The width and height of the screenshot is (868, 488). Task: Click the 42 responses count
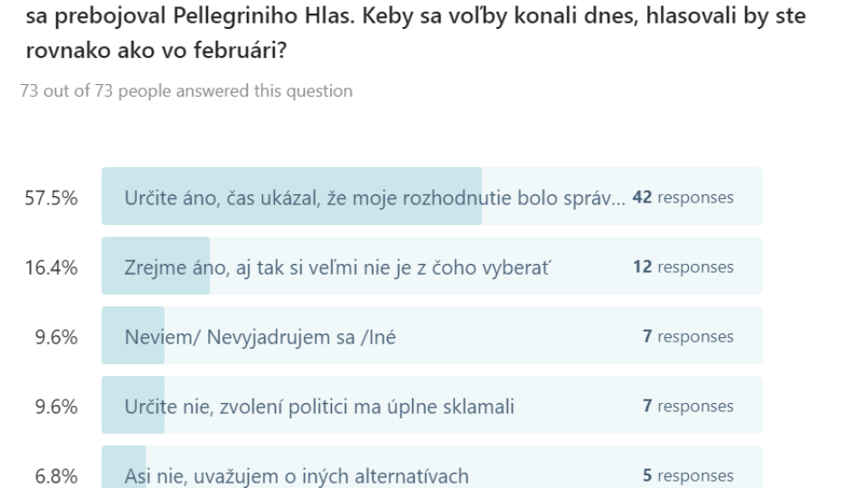click(x=684, y=198)
